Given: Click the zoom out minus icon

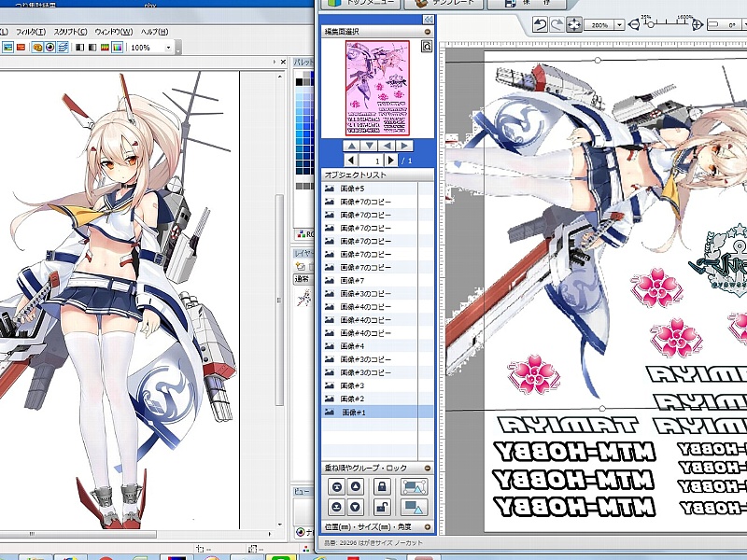Looking at the screenshot, I should (x=634, y=24).
